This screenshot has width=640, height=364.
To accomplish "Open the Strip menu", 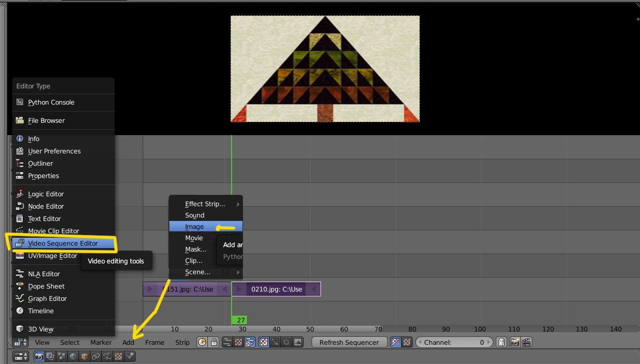I will (x=182, y=342).
